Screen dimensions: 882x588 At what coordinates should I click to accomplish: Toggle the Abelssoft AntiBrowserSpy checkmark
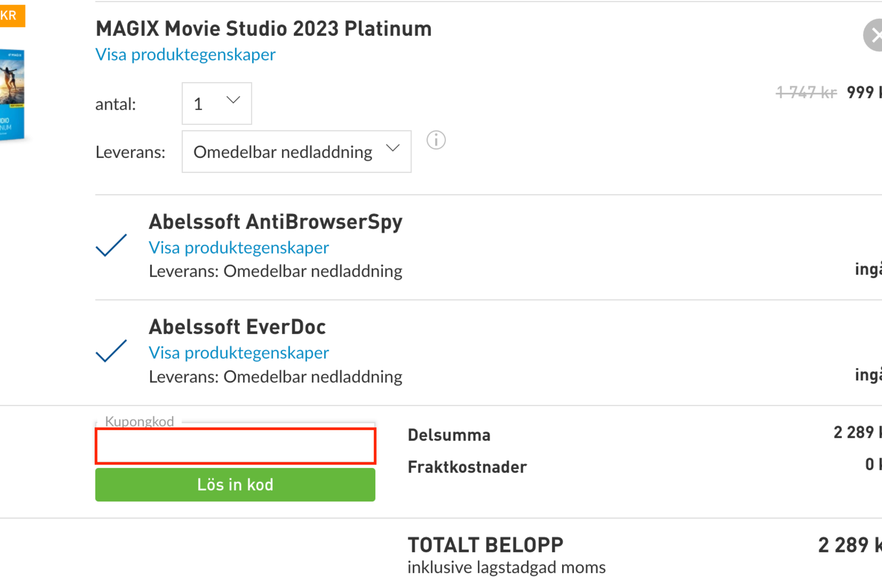[x=111, y=245]
